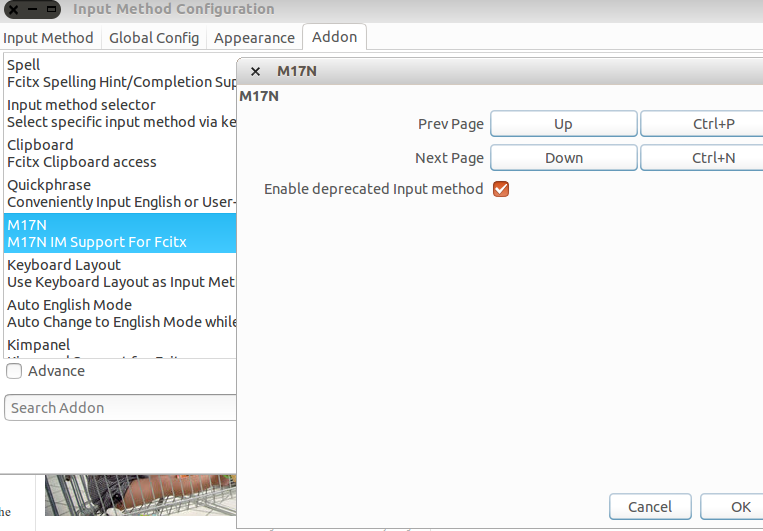Switch to the Input Method tab
Screen dimensions: 763x531
point(48,37)
